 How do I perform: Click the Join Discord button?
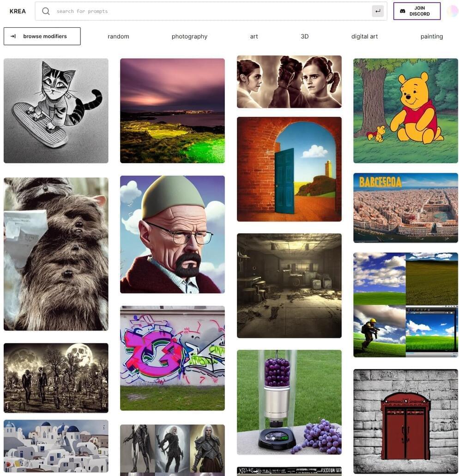tap(417, 11)
